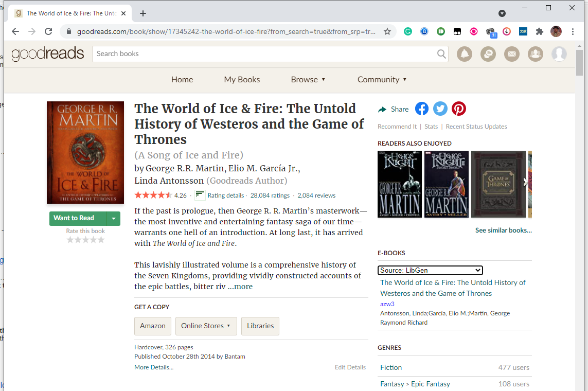Screen dimensions: 588x391
Task: Expand the Online Stores dropdown
Action: pos(206,326)
